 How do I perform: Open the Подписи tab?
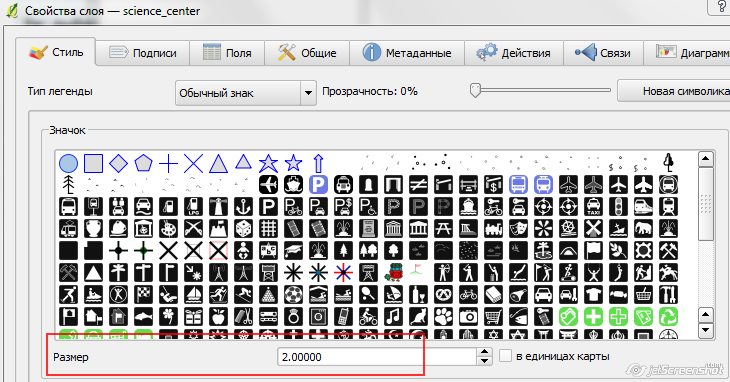click(143, 53)
